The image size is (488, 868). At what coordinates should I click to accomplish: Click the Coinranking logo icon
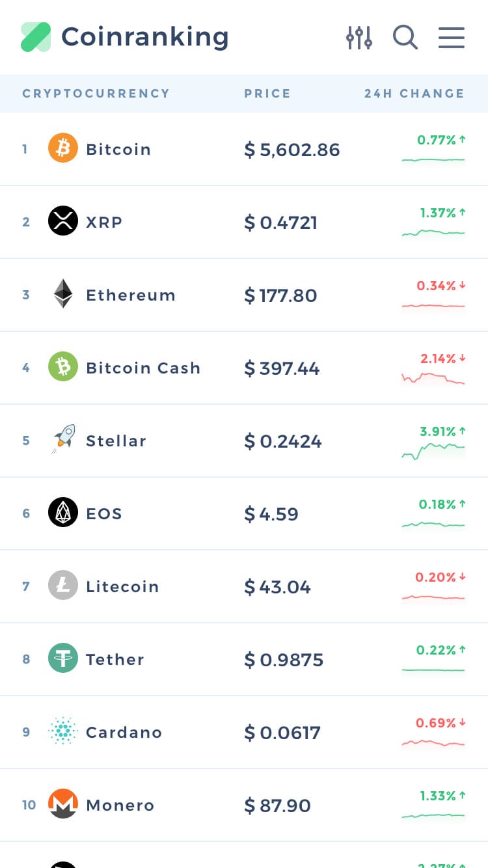click(36, 37)
